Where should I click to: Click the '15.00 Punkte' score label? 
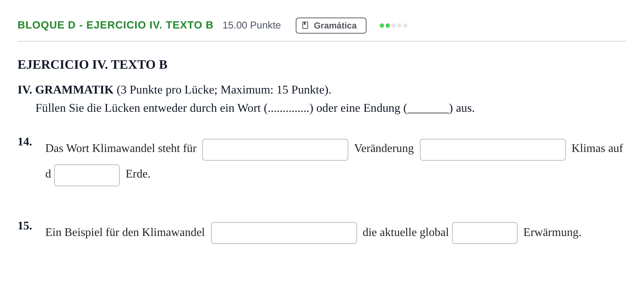tap(252, 25)
